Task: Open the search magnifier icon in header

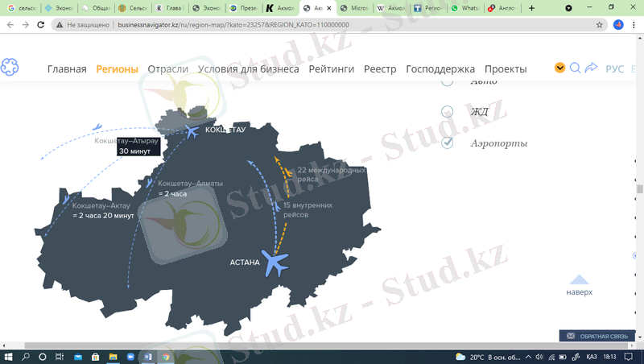Action: point(575,68)
